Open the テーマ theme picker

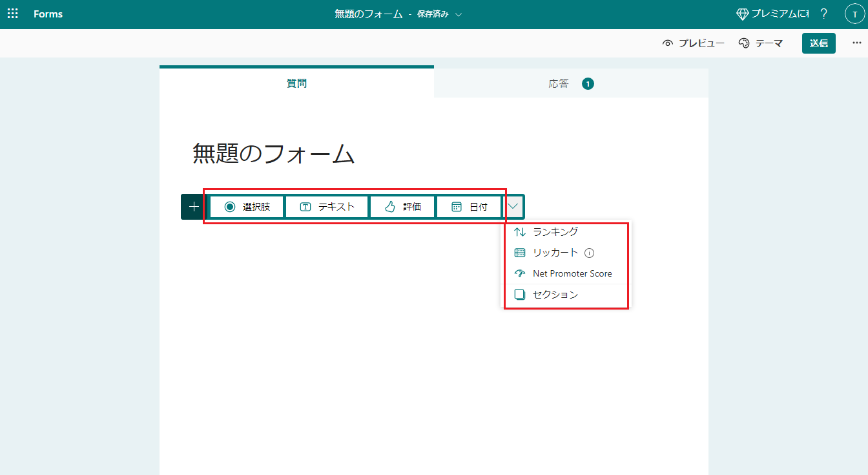pos(761,43)
